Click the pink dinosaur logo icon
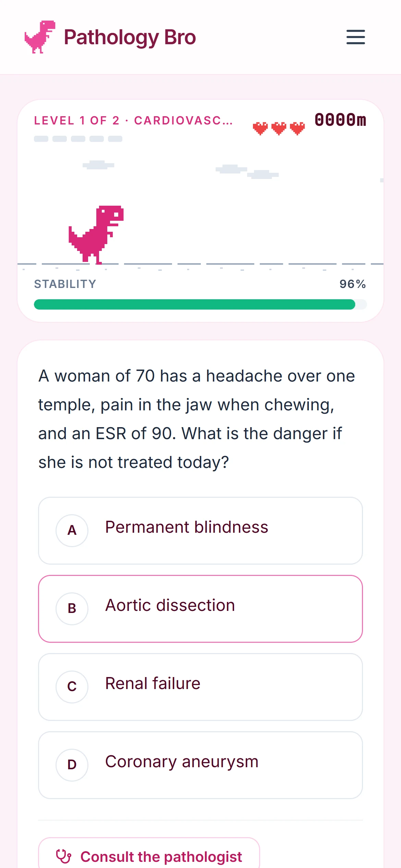Image resolution: width=401 pixels, height=868 pixels. (40, 37)
